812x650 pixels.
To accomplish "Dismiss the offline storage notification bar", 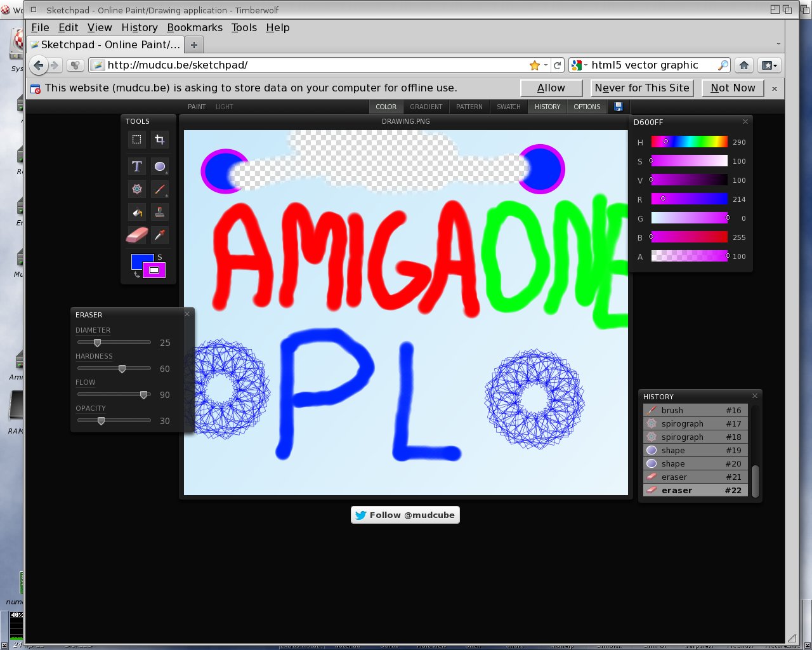I will pyautogui.click(x=775, y=89).
